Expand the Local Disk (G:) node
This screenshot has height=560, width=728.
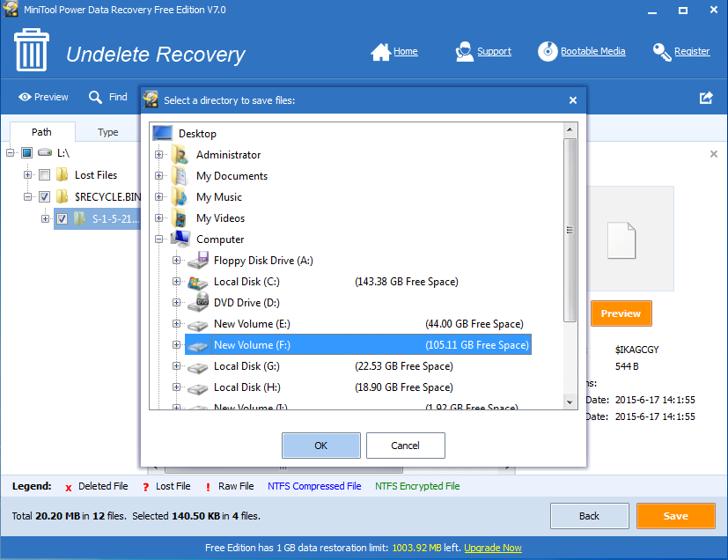click(x=176, y=365)
